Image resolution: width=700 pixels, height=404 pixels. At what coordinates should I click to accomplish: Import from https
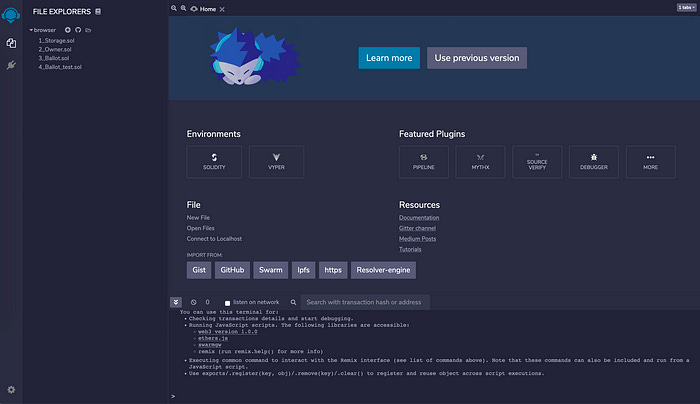(x=333, y=270)
